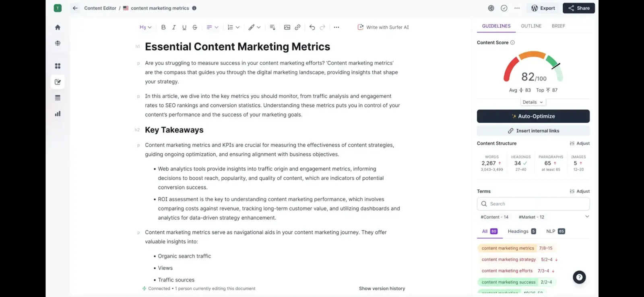
Task: Click the circled checkmark icon in the top bar
Action: (x=504, y=8)
